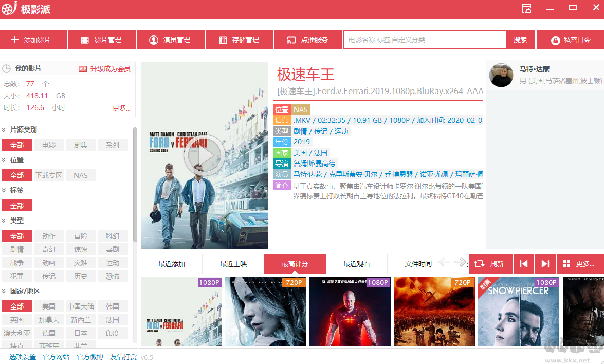Select the 科幻 genre filter

tap(113, 236)
